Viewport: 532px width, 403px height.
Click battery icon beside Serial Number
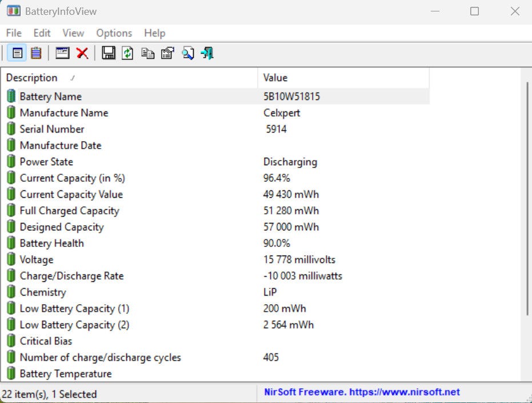pos(11,129)
